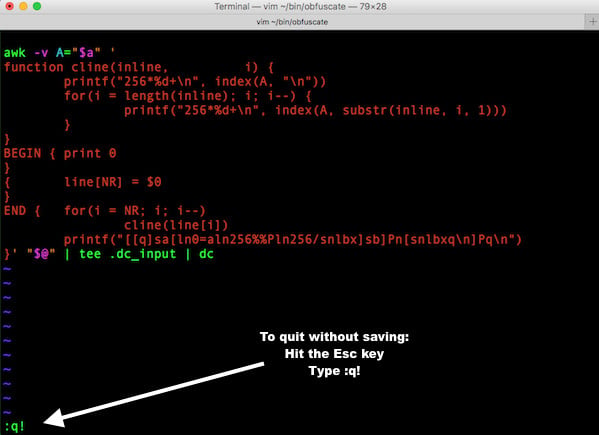599x435 pixels.
Task: Click the "$@" argument in last line
Action: click(x=41, y=254)
